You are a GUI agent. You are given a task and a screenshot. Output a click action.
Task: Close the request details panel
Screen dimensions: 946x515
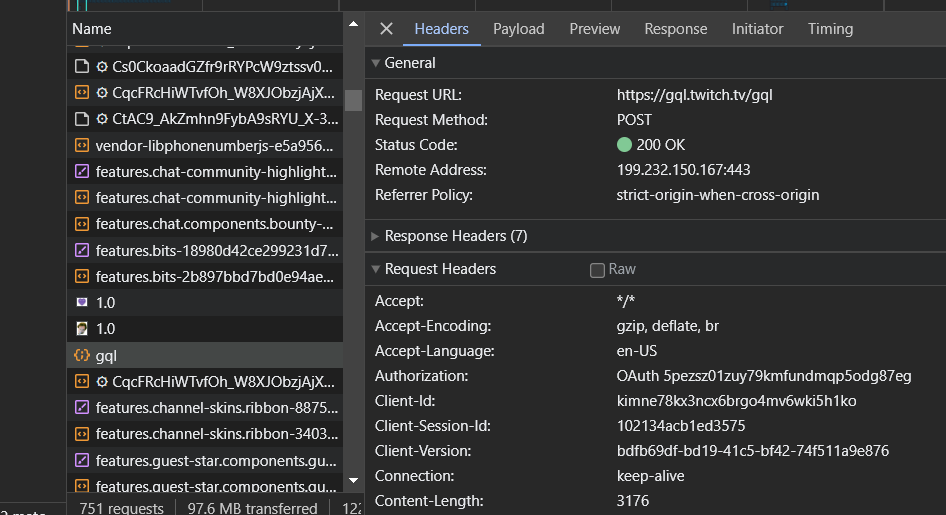pos(387,29)
